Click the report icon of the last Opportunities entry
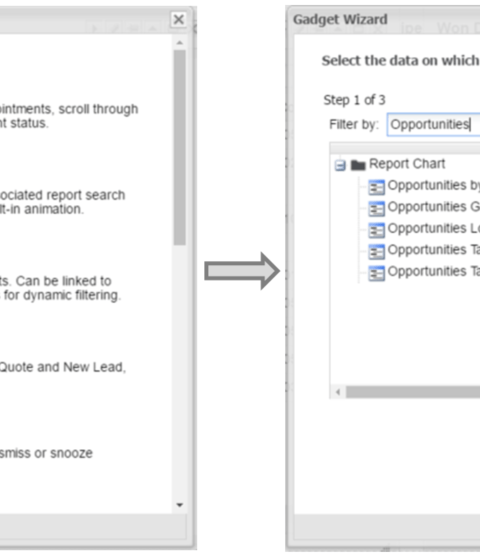Screen dimensions: 480x555 [376, 273]
